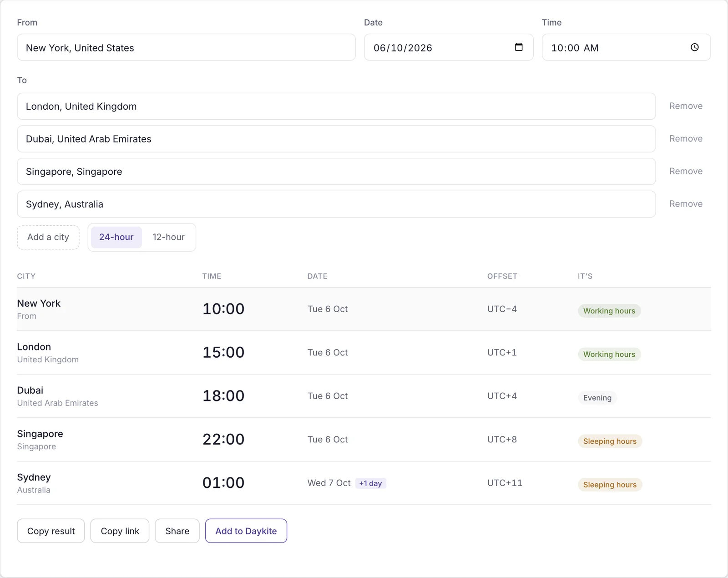728x578 pixels.
Task: Click the Wed 7 Oct date cell
Action: click(x=329, y=483)
